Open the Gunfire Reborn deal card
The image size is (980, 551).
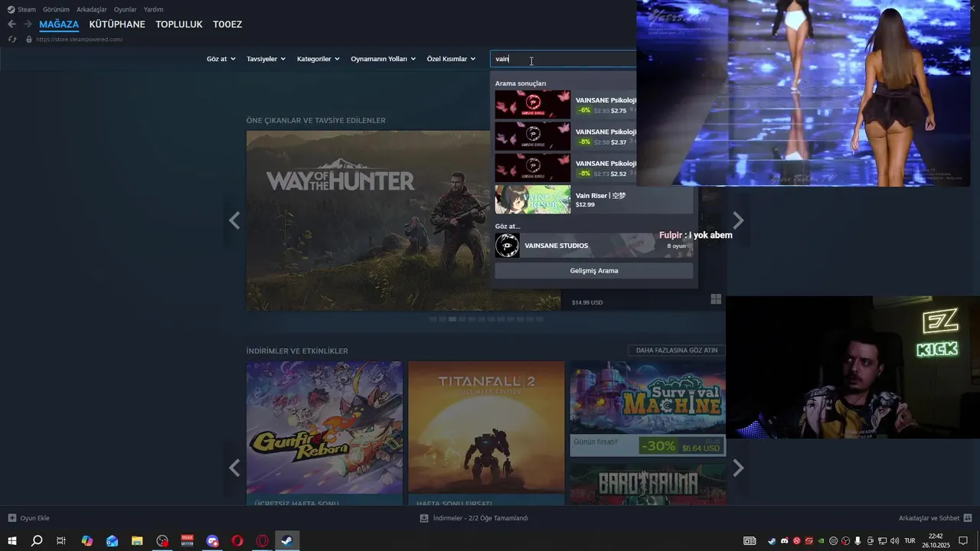click(325, 433)
